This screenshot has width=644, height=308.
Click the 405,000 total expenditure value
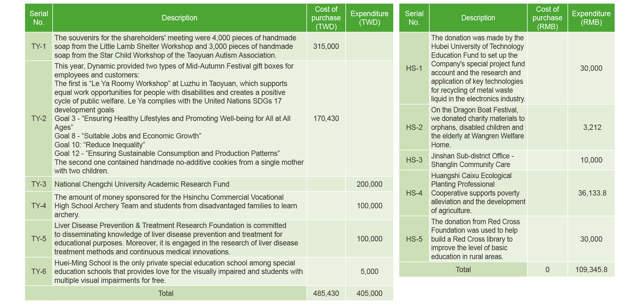pyautogui.click(x=369, y=293)
